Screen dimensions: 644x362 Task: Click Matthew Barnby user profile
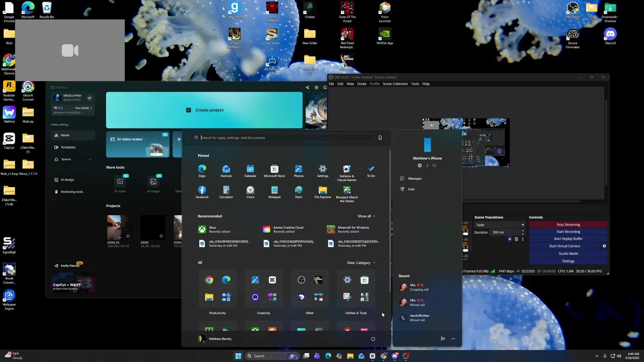[x=215, y=338]
